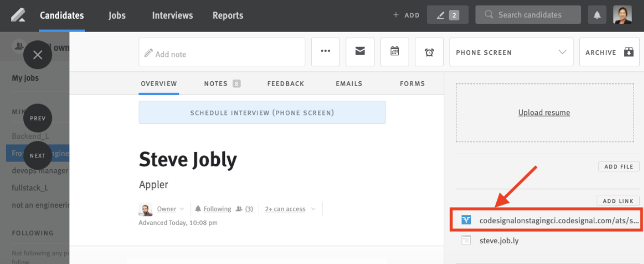This screenshot has height=264, width=644.
Task: Open the Interviews tab
Action: (172, 16)
